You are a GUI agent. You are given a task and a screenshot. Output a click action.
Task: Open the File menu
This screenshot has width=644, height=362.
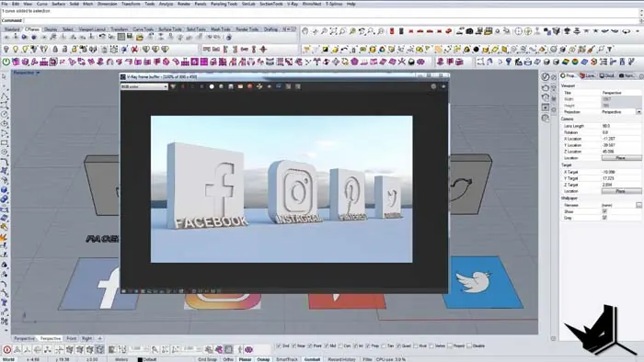5,4
